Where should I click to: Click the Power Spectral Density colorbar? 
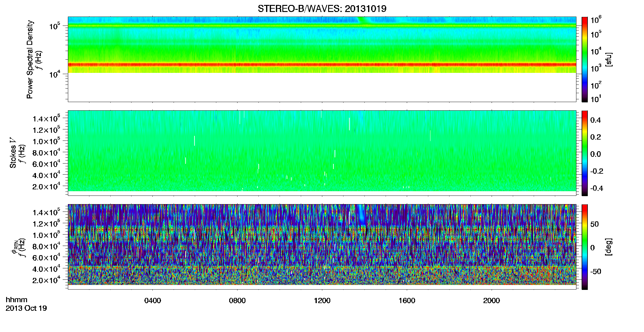click(584, 59)
